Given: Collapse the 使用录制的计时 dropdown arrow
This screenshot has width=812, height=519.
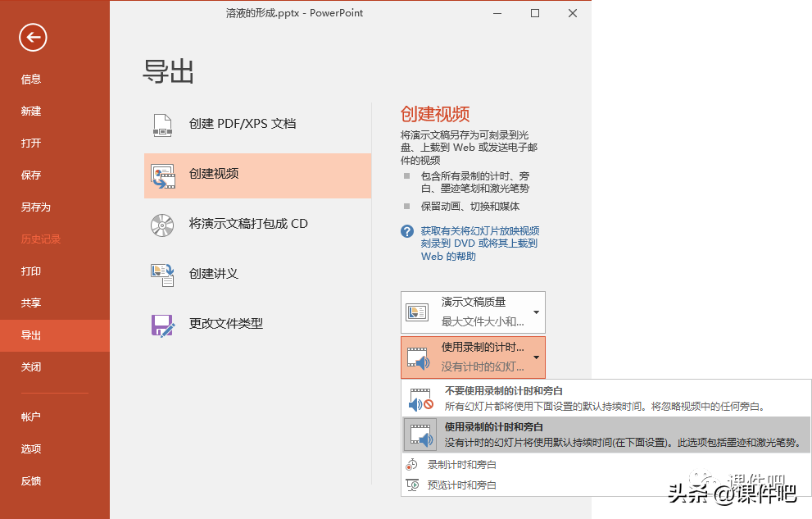Looking at the screenshot, I should pos(537,357).
